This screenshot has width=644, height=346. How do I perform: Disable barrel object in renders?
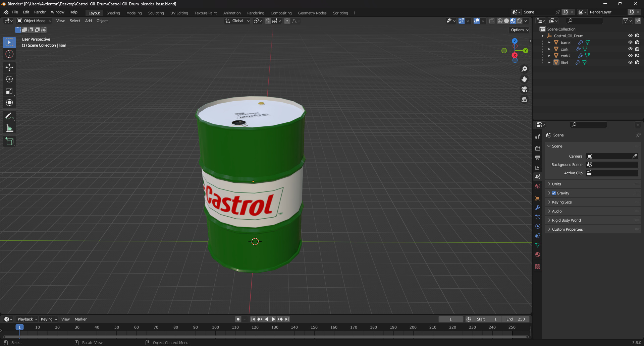coord(637,42)
